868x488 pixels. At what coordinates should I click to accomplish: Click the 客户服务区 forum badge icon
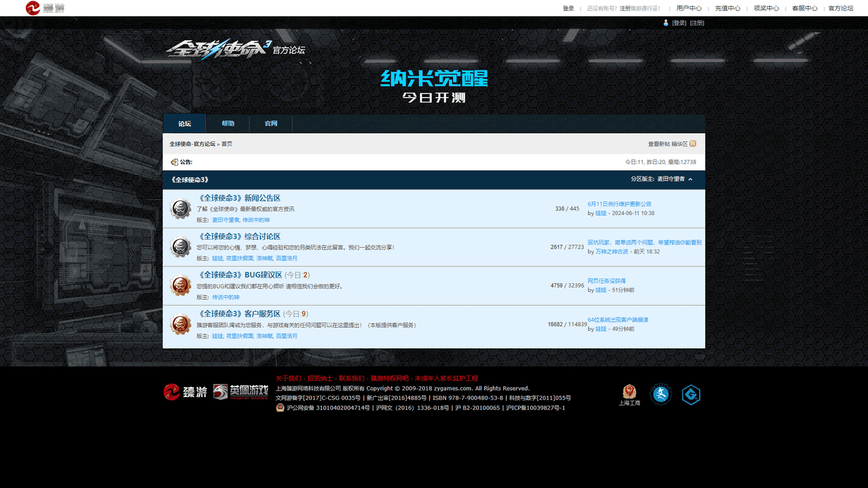point(180,324)
